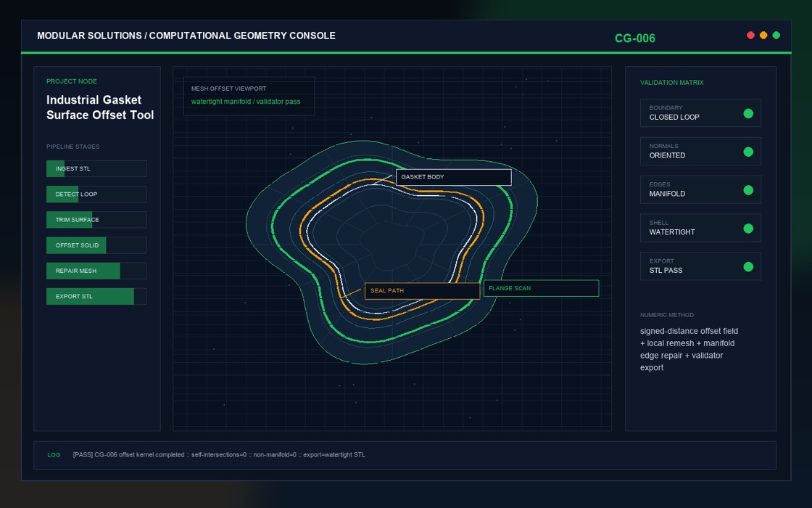Click the [PASS] CG-006 offset kernel log message

click(219, 455)
